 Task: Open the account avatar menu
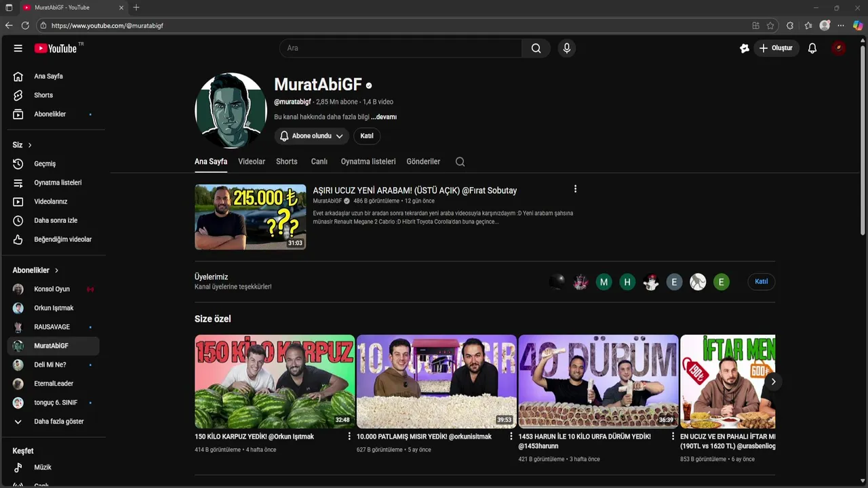tap(839, 48)
